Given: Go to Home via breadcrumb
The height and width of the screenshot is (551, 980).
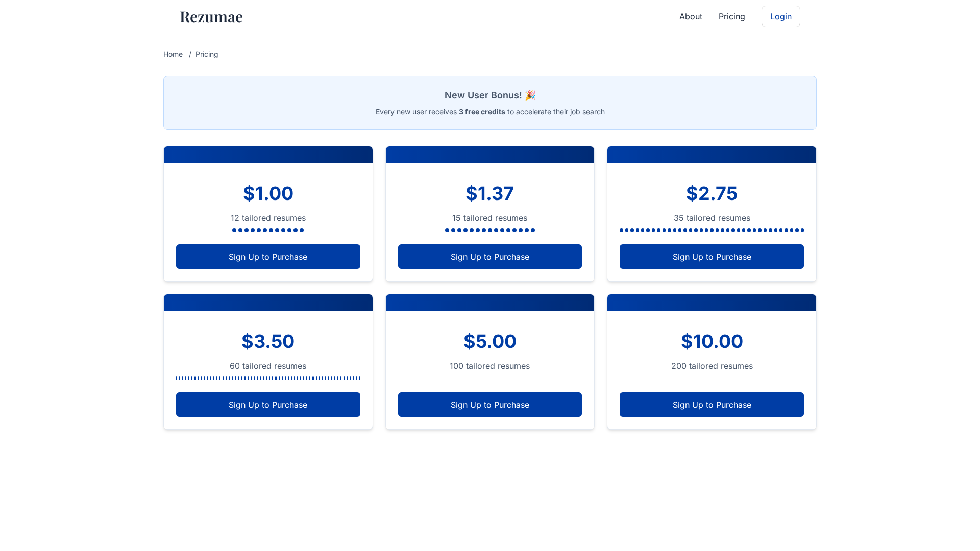Looking at the screenshot, I should click(173, 54).
